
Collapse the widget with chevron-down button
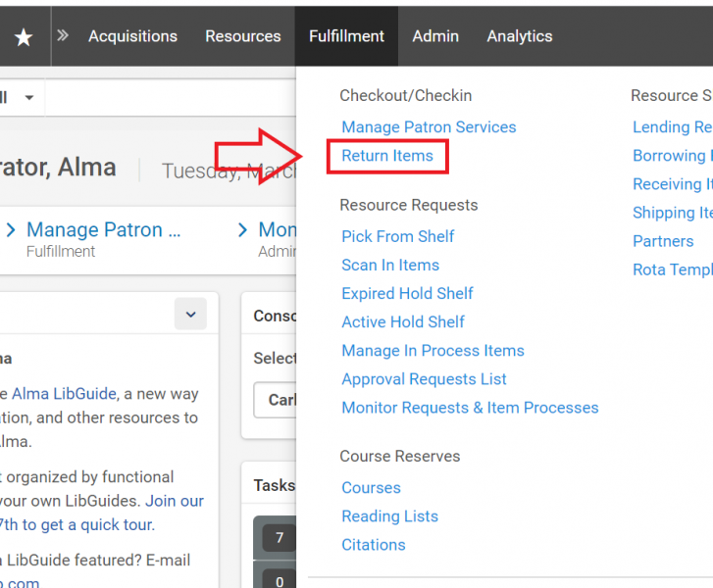coord(190,315)
